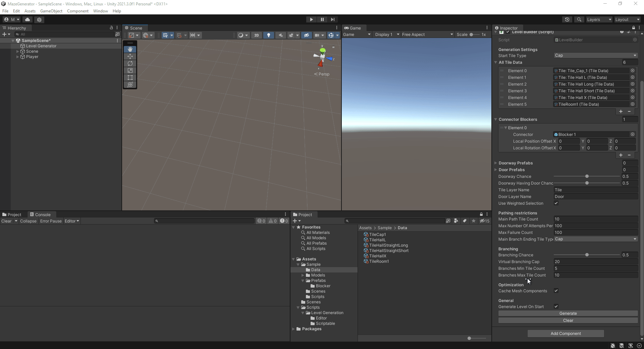The height and width of the screenshot is (349, 644).
Task: Open the Component menu
Action: pos(78,11)
